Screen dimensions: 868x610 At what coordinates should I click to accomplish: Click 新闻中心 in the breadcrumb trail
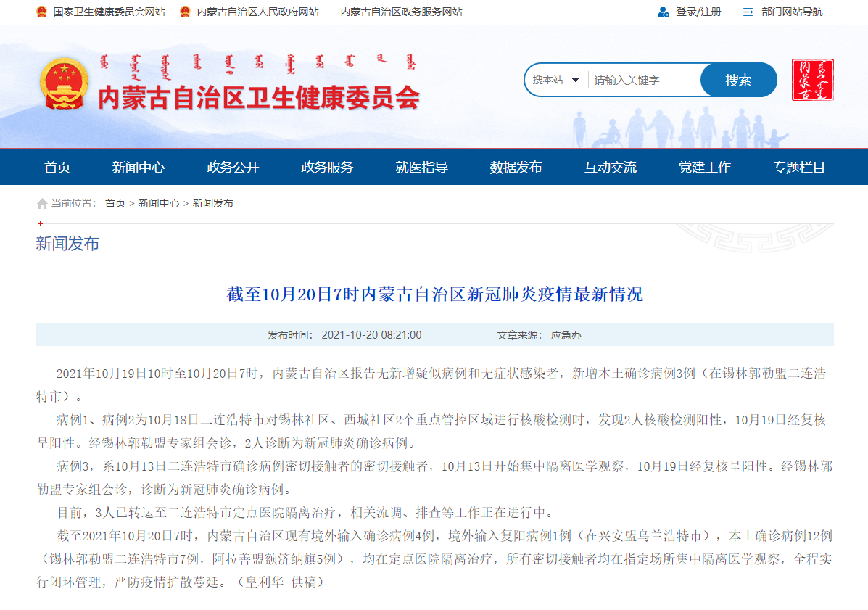[159, 204]
